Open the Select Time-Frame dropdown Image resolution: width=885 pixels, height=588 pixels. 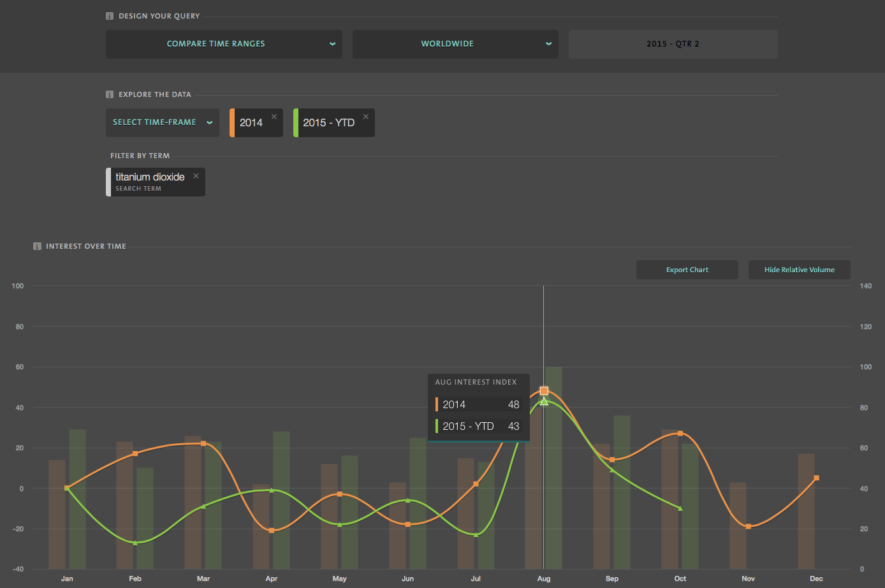(162, 122)
